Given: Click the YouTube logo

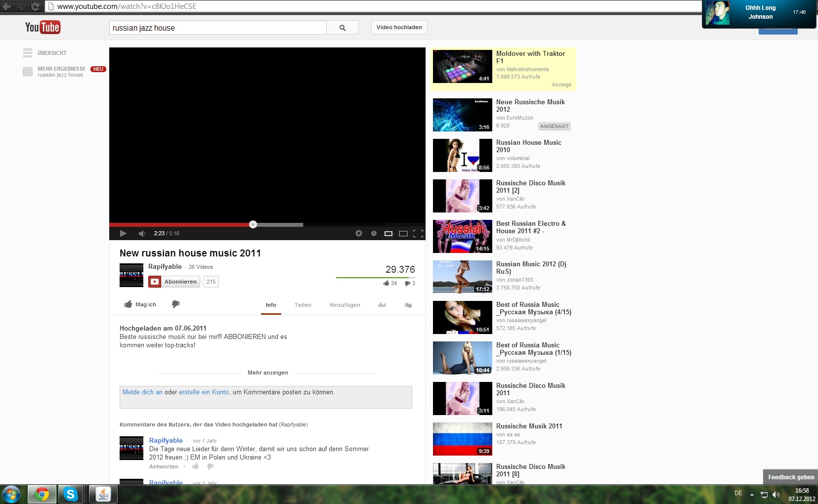Looking at the screenshot, I should click(43, 27).
